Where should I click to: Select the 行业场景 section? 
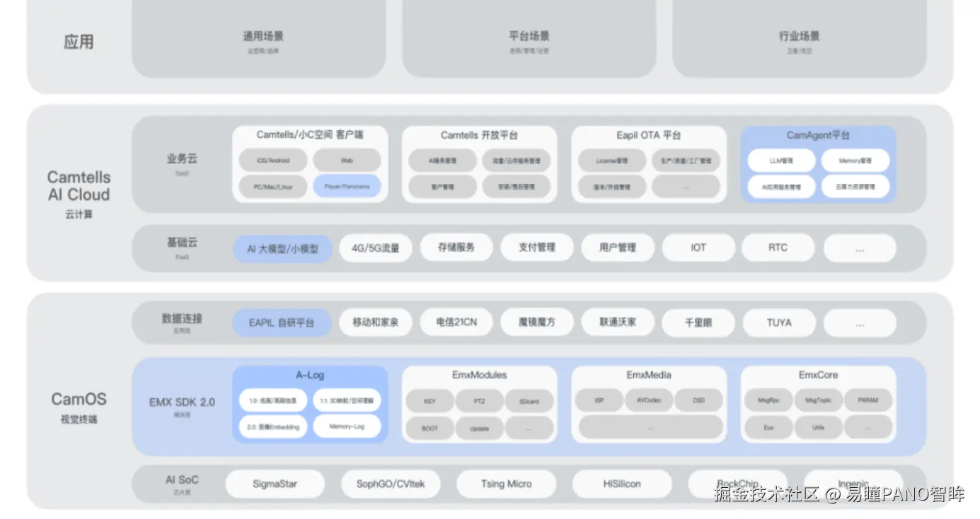[798, 35]
